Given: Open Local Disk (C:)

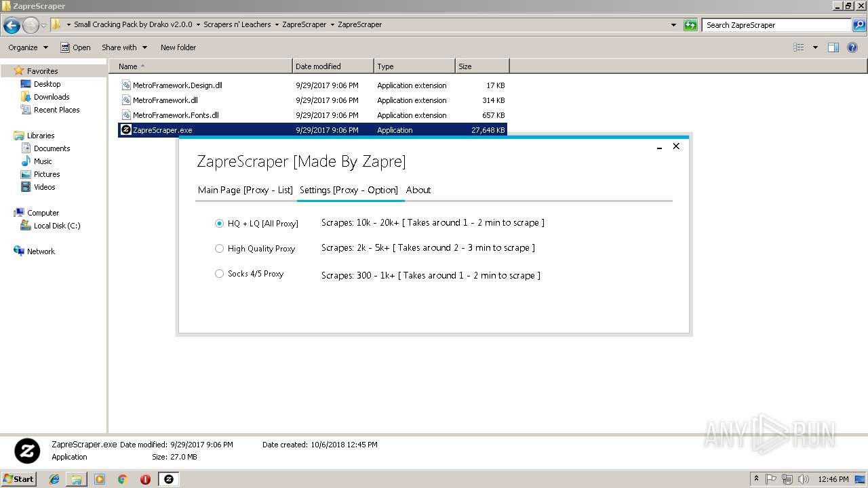Looking at the screenshot, I should 57,226.
